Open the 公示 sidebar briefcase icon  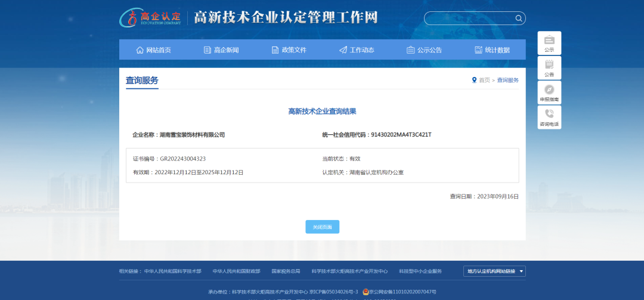click(549, 40)
